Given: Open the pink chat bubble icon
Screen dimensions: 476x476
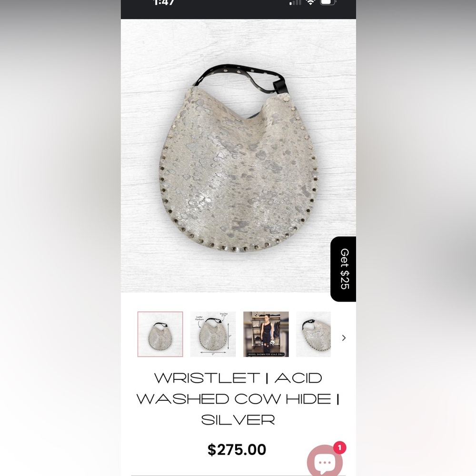Looking at the screenshot, I should click(325, 460).
